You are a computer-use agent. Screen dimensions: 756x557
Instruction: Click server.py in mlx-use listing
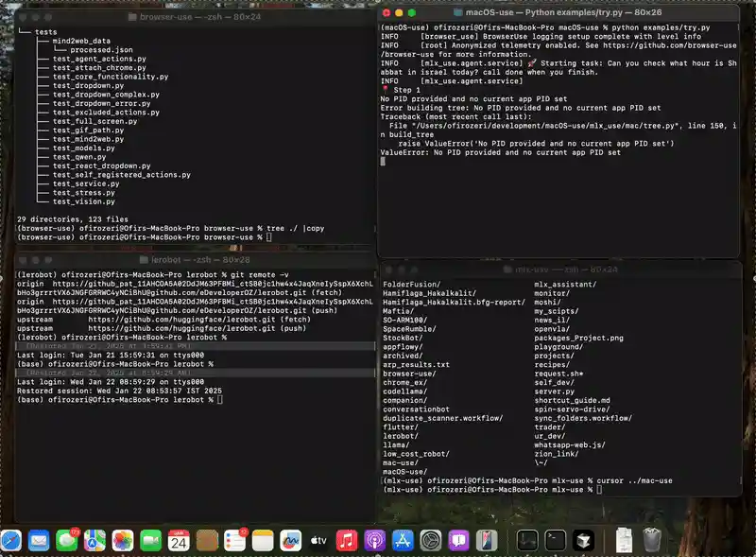click(554, 392)
